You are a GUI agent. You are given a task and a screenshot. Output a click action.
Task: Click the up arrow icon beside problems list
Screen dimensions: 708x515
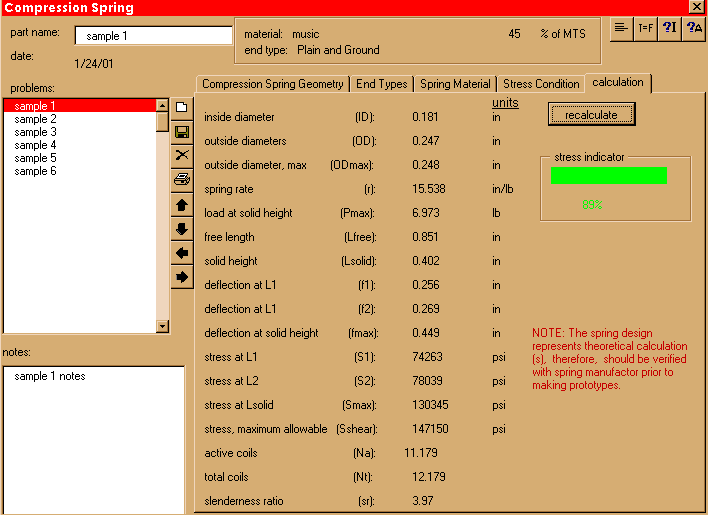coord(182,204)
